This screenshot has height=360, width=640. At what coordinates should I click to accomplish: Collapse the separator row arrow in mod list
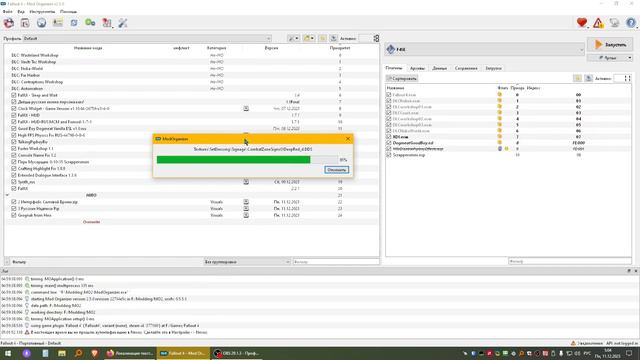click(7, 195)
